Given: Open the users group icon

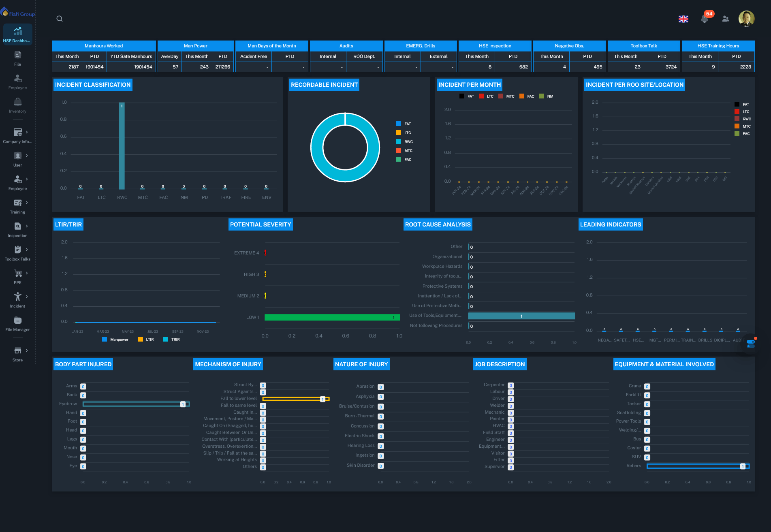Looking at the screenshot, I should [726, 19].
